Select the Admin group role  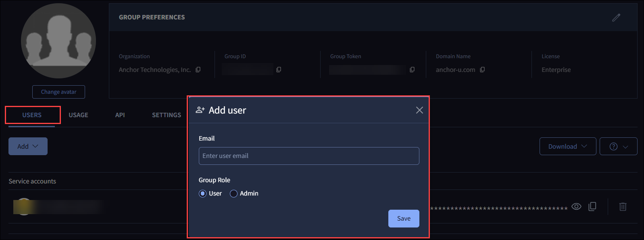point(233,194)
